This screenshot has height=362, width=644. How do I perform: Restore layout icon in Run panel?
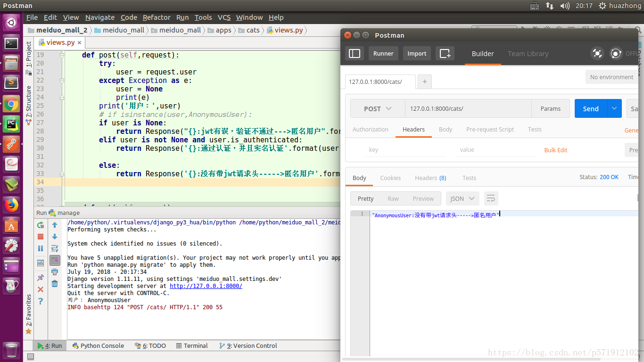(x=41, y=263)
